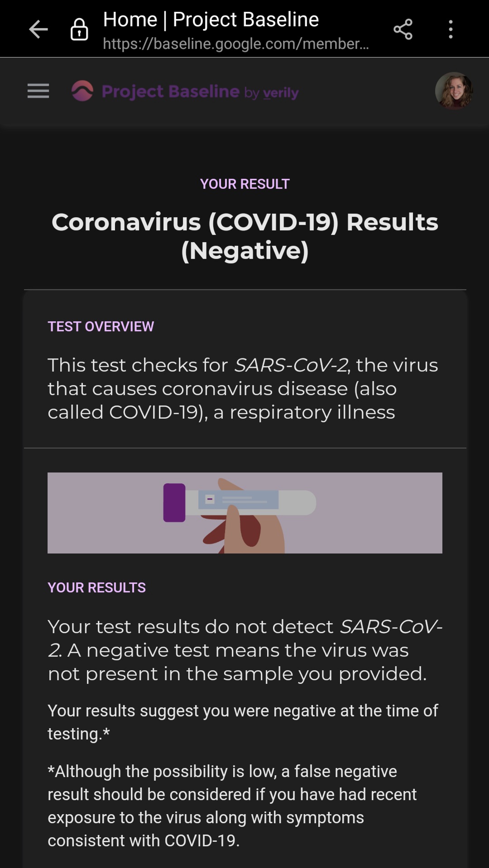
Task: Tap the Home | Project Baseline page title
Action: pyautogui.click(x=211, y=19)
